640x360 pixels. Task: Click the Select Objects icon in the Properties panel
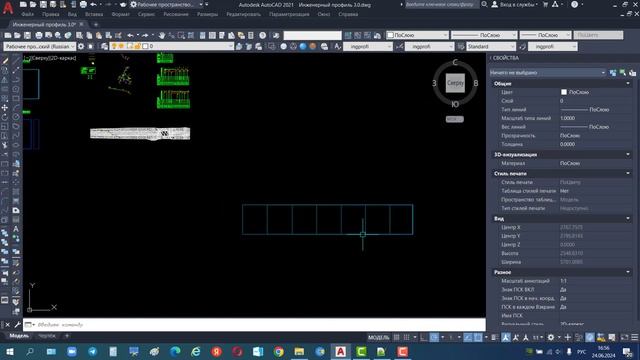click(x=623, y=73)
